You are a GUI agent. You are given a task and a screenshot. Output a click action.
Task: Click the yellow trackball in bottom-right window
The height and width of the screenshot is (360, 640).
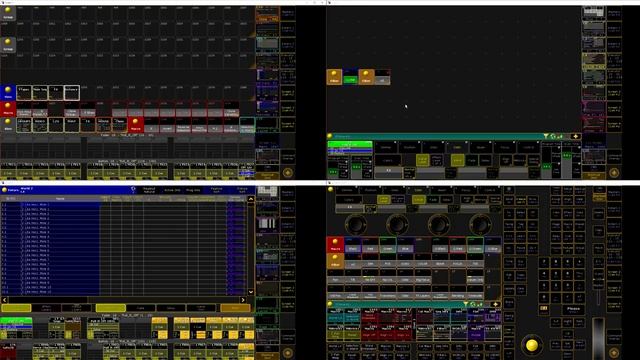click(531, 345)
